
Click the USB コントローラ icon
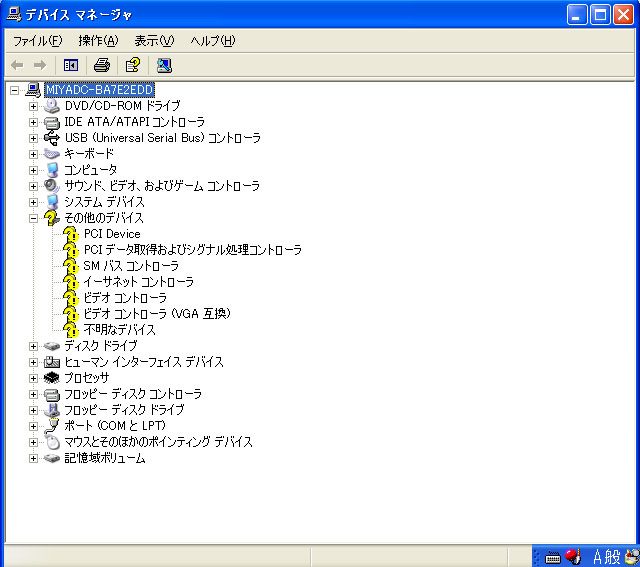[x=52, y=138]
